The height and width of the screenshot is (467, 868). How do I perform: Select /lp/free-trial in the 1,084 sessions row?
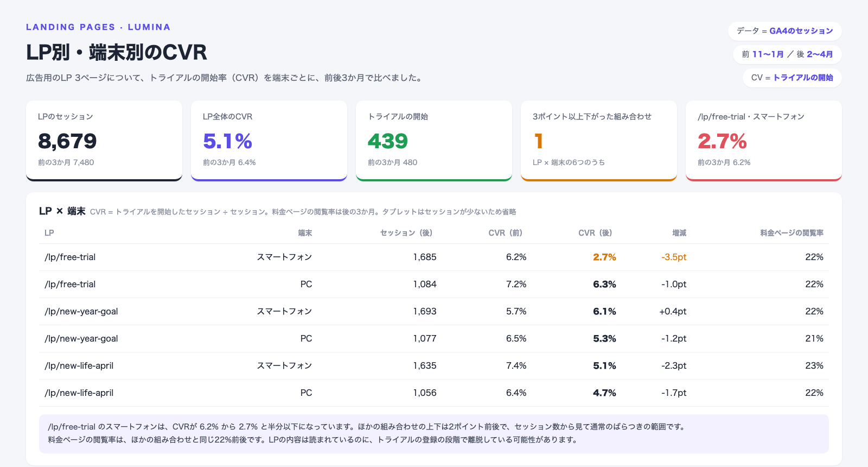pyautogui.click(x=70, y=285)
